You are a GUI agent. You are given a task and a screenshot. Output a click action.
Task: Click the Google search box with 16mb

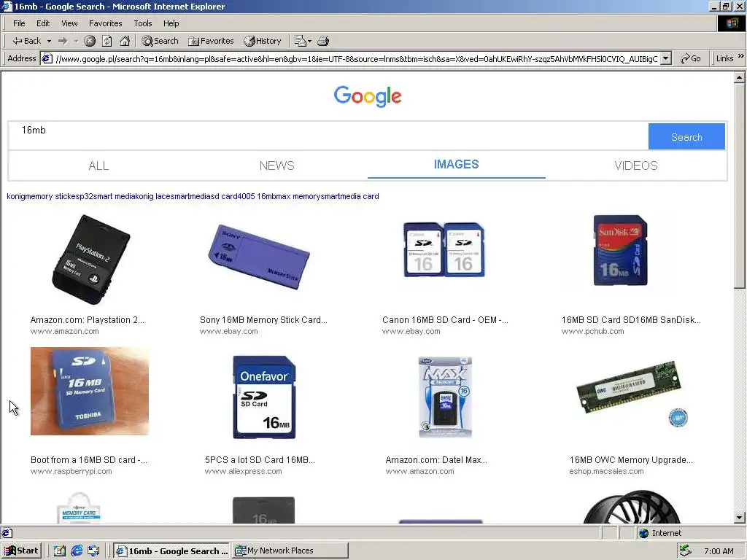click(328, 136)
